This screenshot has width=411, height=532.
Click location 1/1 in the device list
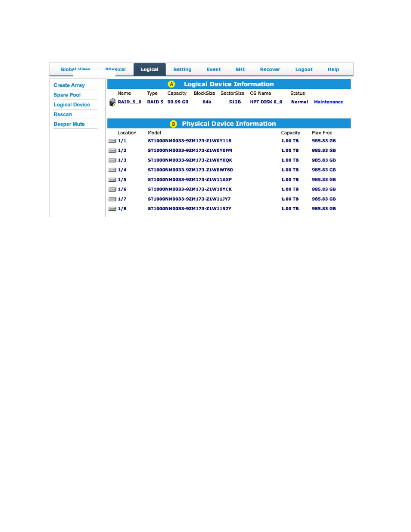click(122, 141)
